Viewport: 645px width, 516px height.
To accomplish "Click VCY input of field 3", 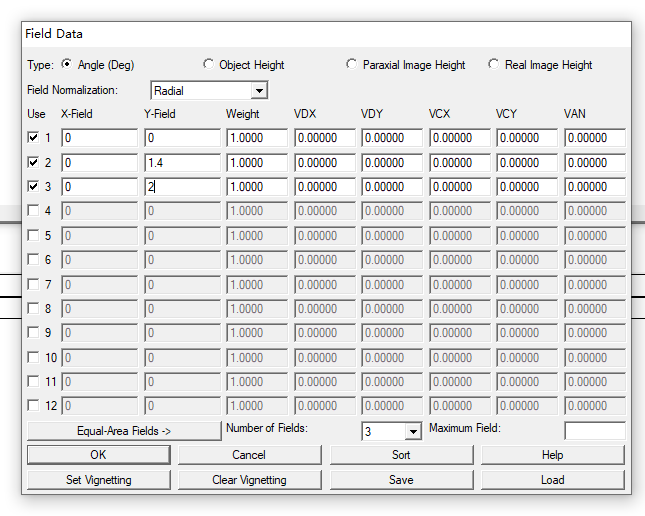I will pos(527,187).
